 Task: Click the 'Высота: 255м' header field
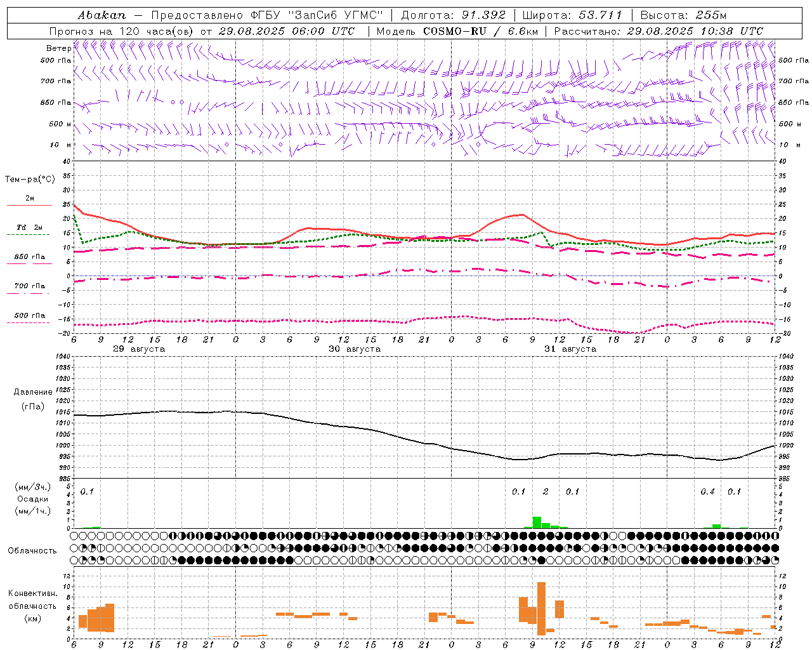click(683, 15)
